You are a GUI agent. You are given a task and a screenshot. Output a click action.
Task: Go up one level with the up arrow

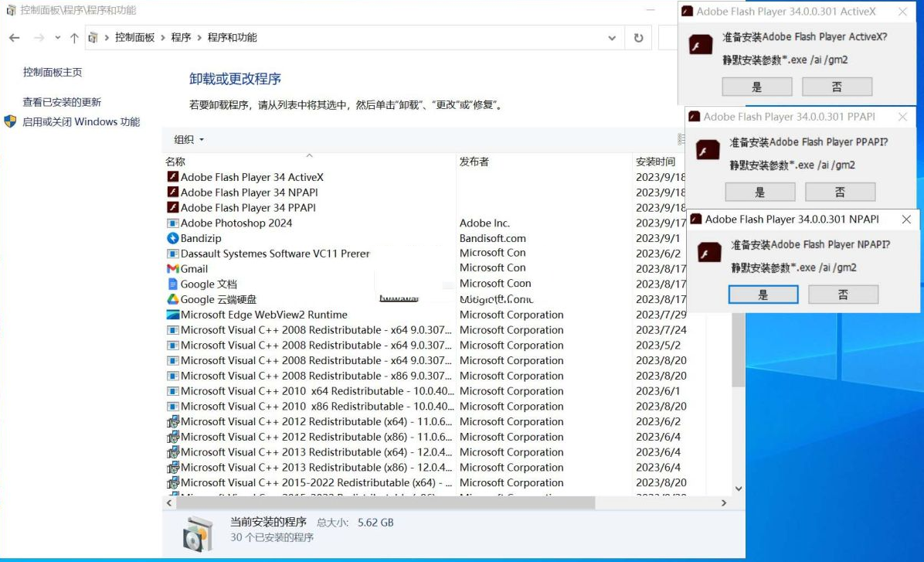(x=74, y=38)
